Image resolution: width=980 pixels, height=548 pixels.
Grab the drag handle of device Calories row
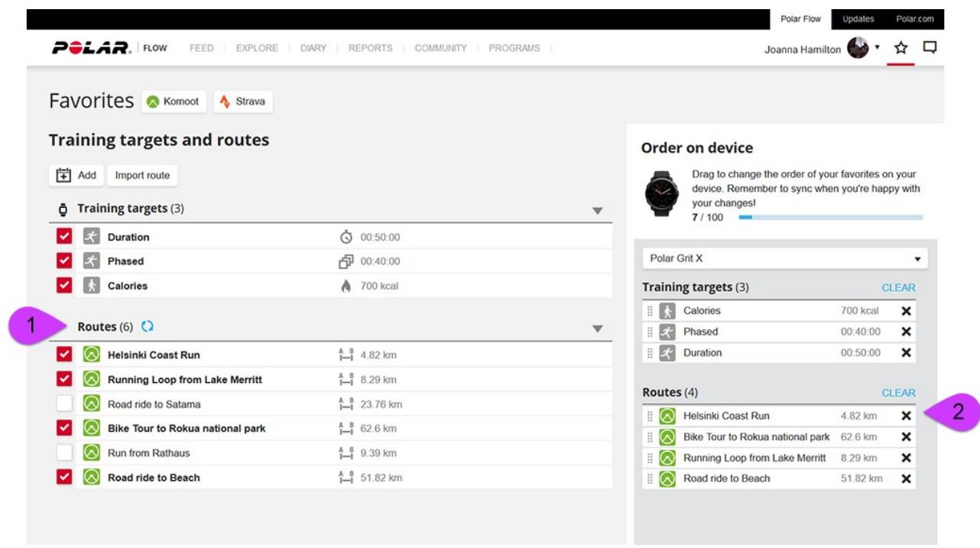650,311
